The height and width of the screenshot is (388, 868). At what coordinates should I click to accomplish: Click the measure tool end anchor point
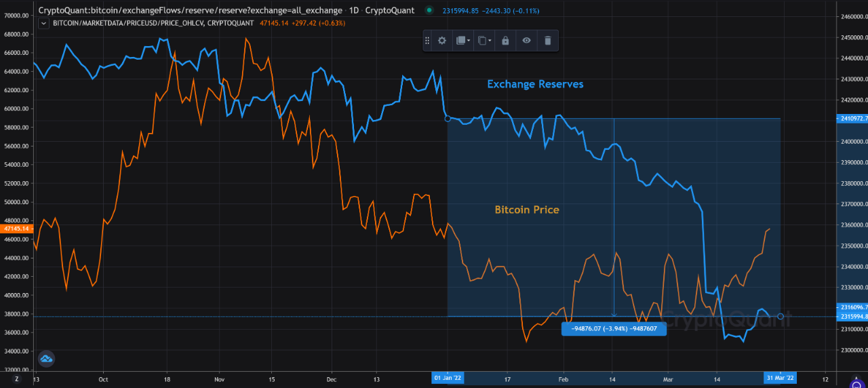[781, 317]
